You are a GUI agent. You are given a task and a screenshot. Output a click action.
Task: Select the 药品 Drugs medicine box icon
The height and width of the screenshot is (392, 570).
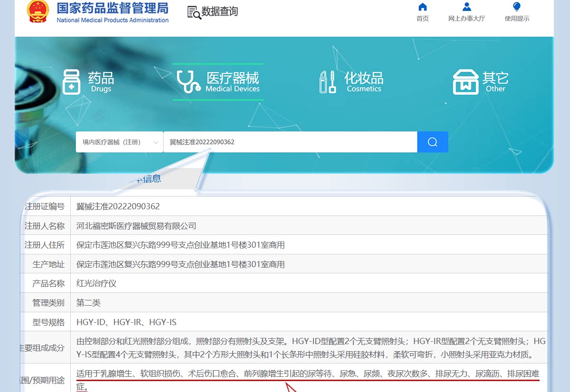point(72,82)
